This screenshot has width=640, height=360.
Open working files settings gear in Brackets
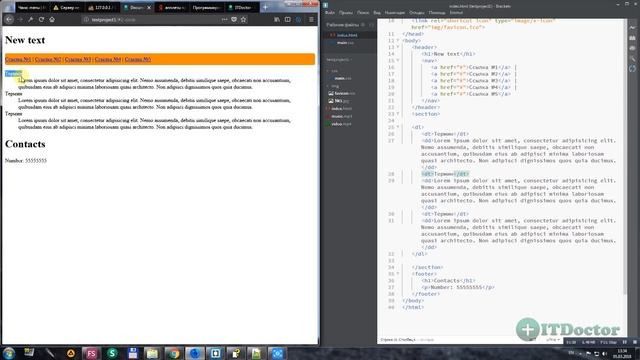[x=363, y=25]
